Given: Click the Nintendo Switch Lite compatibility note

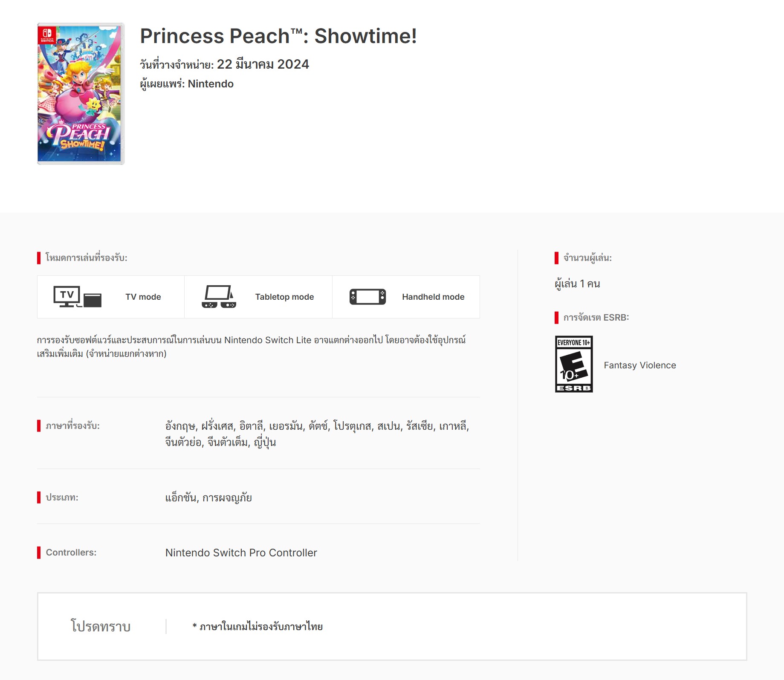Looking at the screenshot, I should tap(251, 347).
